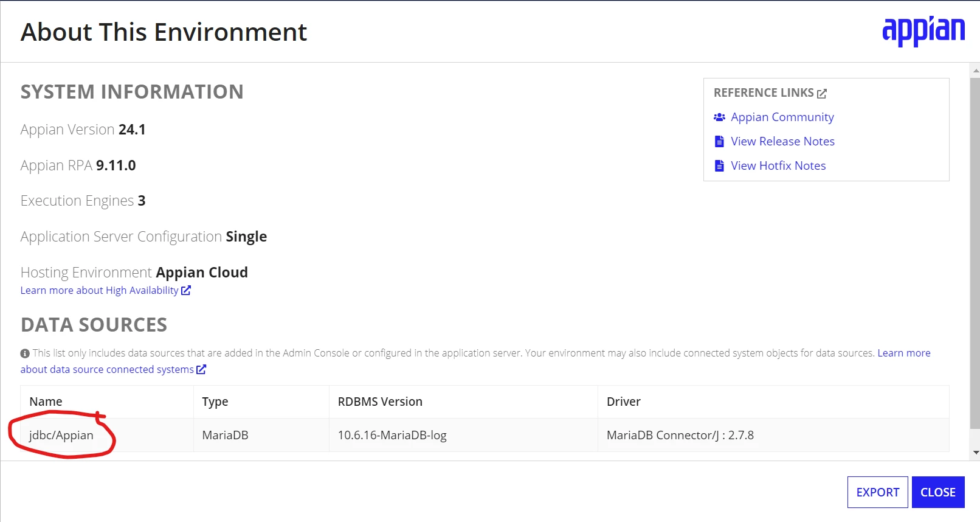Open Learn more about High Availability link
The image size is (980, 522).
point(100,290)
